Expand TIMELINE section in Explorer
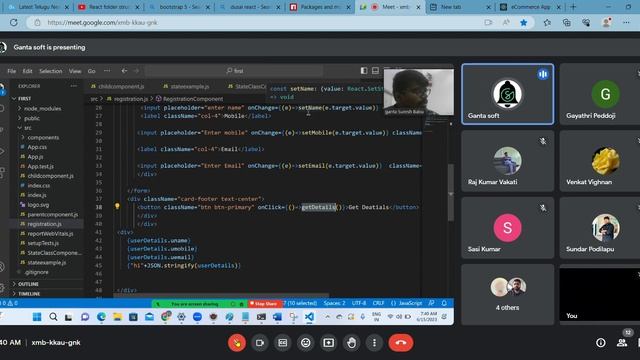640x360 pixels. [29, 293]
